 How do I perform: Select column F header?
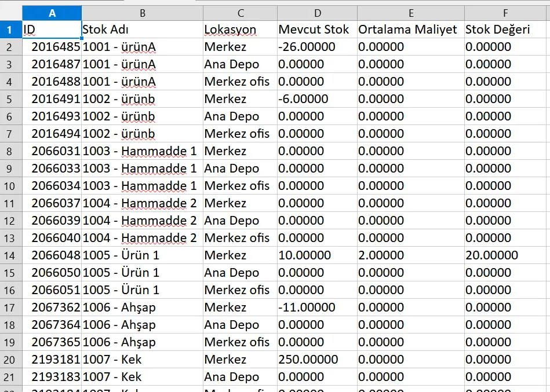pos(505,13)
